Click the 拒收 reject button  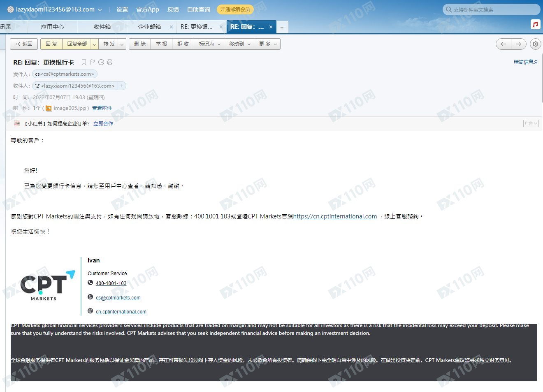(x=183, y=44)
